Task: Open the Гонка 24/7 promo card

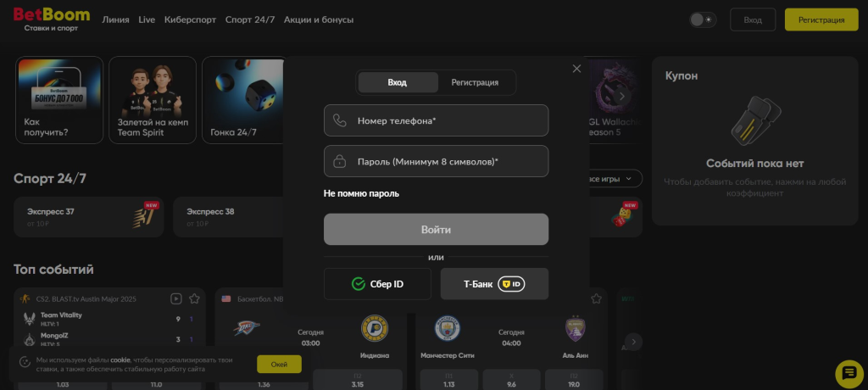Action: pos(242,100)
